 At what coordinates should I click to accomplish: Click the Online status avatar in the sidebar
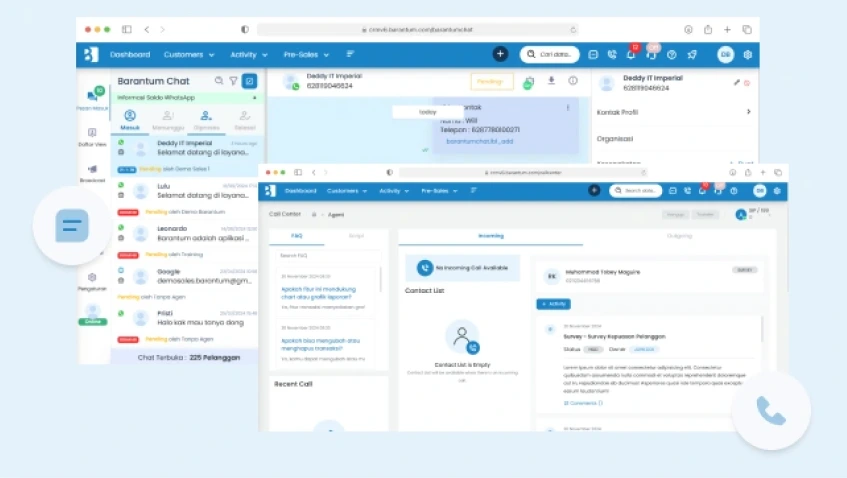(x=93, y=314)
